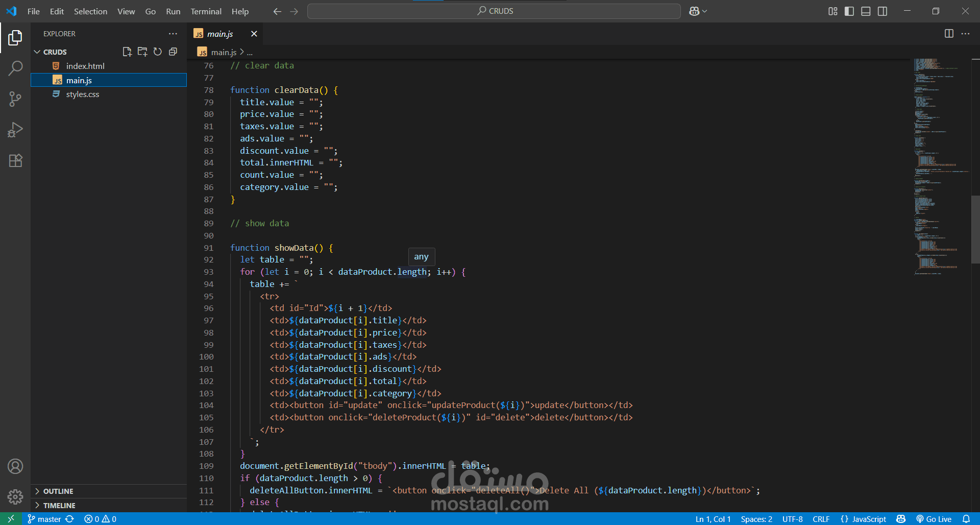Open the Run and Debug view
980x525 pixels.
coord(15,130)
